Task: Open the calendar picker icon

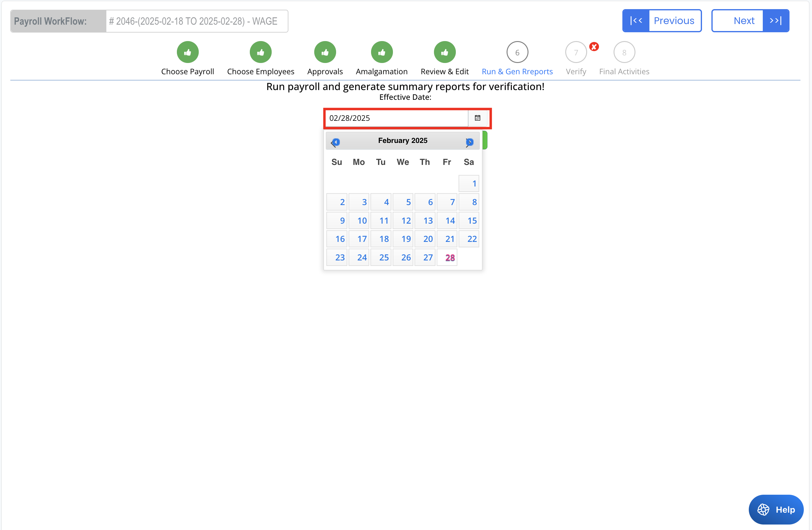Action: pos(477,118)
